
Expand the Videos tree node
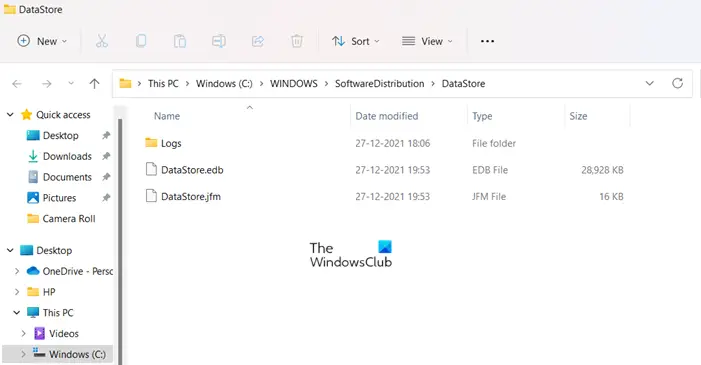tap(23, 333)
